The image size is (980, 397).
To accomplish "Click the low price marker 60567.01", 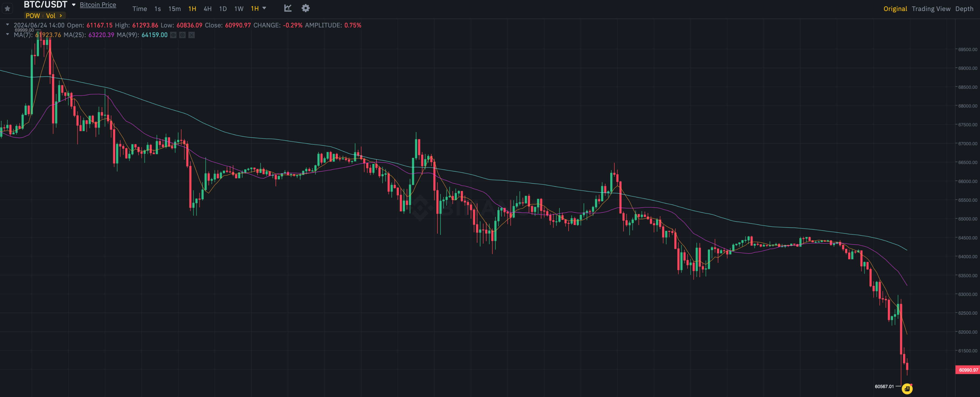I will pos(884,386).
